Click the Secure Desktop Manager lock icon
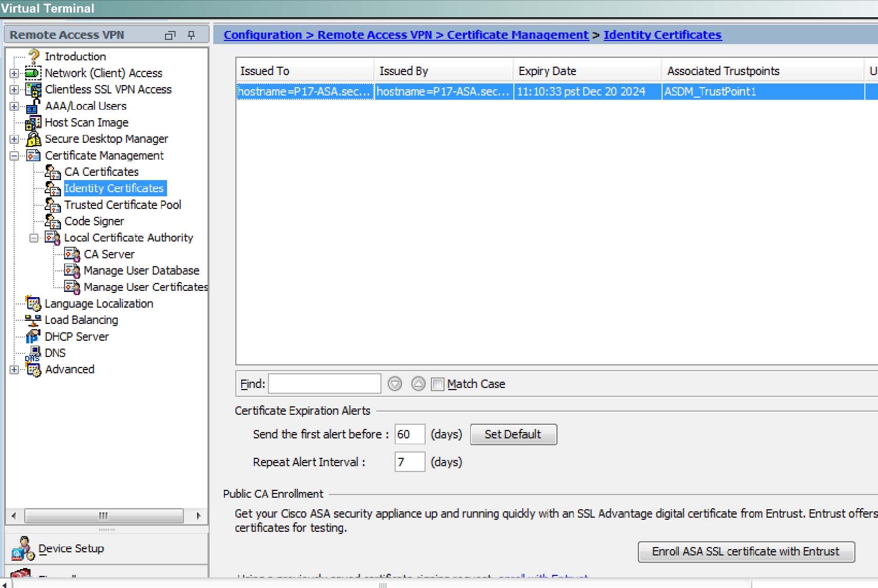The width and height of the screenshot is (878, 588). click(34, 139)
